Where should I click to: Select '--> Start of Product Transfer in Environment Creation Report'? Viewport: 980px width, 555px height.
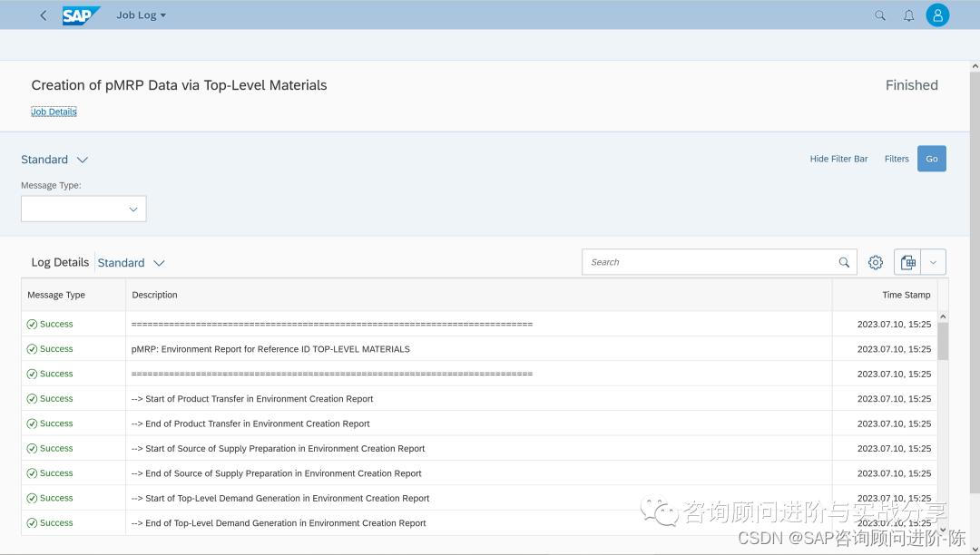pos(252,399)
